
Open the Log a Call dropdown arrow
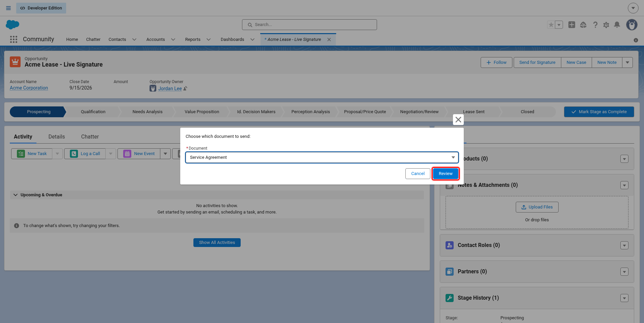tap(111, 154)
